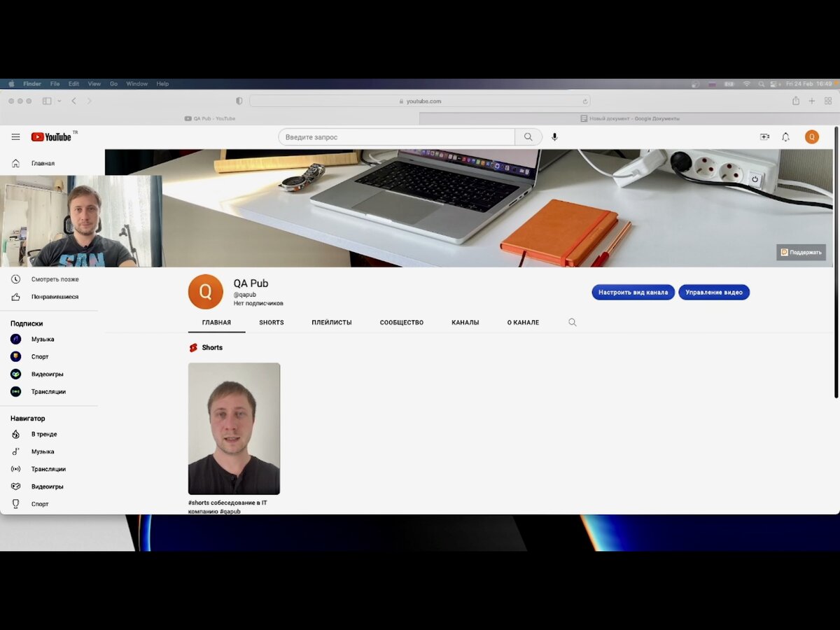Click the Нет подписчиков text
The width and height of the screenshot is (840, 630).
click(258, 304)
